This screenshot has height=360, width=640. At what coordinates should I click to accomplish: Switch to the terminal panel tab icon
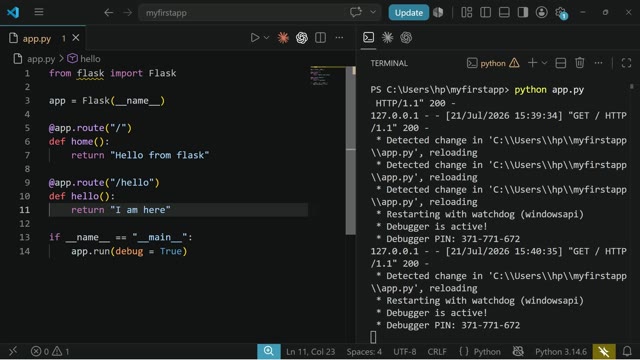point(368,38)
